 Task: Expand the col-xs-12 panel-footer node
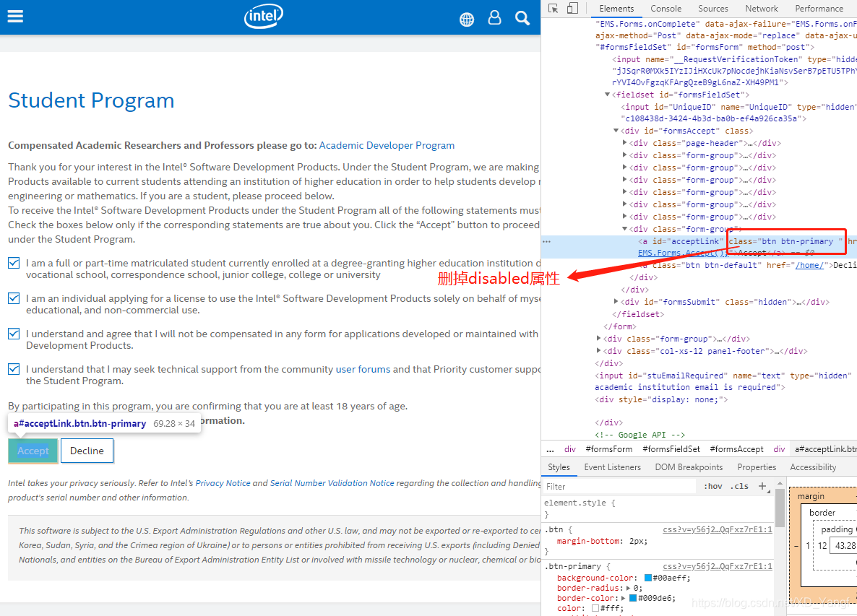pos(598,350)
